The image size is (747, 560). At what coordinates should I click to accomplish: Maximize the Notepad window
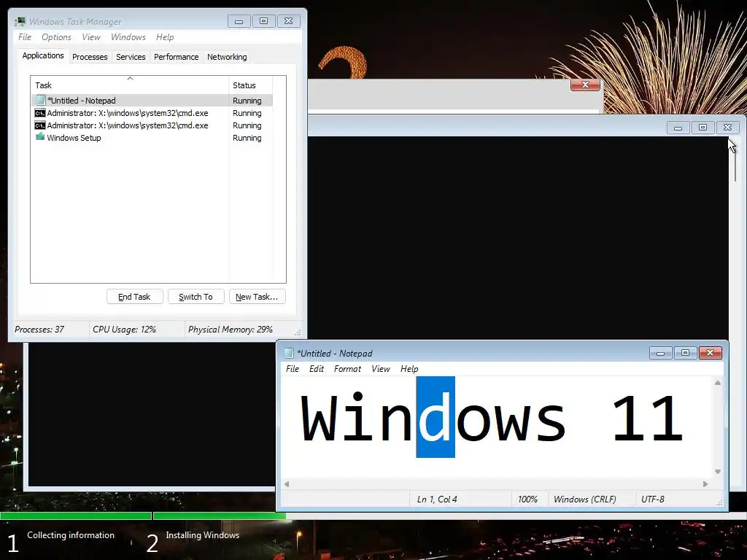[x=685, y=353]
